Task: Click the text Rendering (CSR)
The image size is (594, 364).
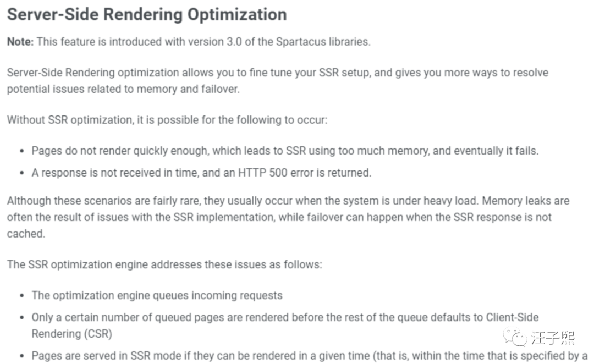Action: (72, 334)
